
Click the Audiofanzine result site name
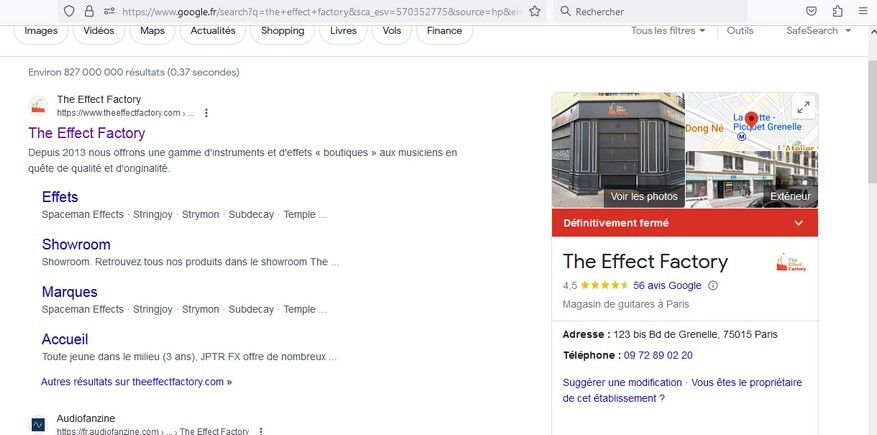point(86,418)
